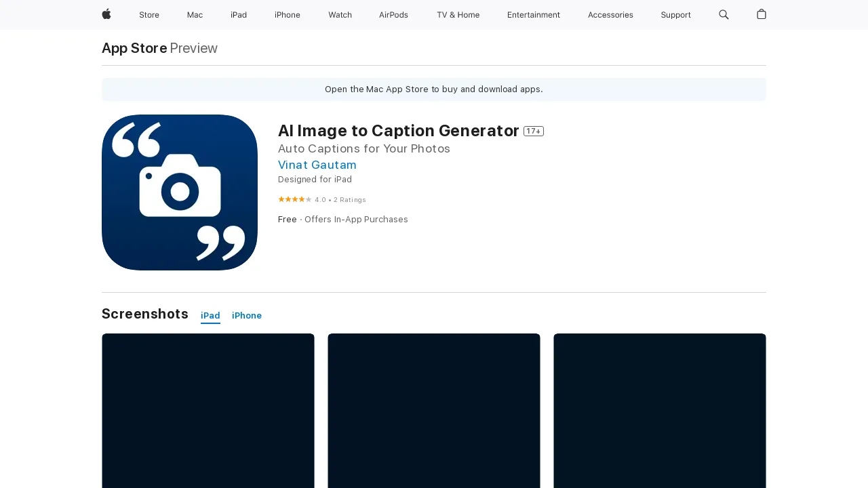Click the AI Image to Caption Generator app icon
This screenshot has height=488, width=868.
pyautogui.click(x=180, y=192)
